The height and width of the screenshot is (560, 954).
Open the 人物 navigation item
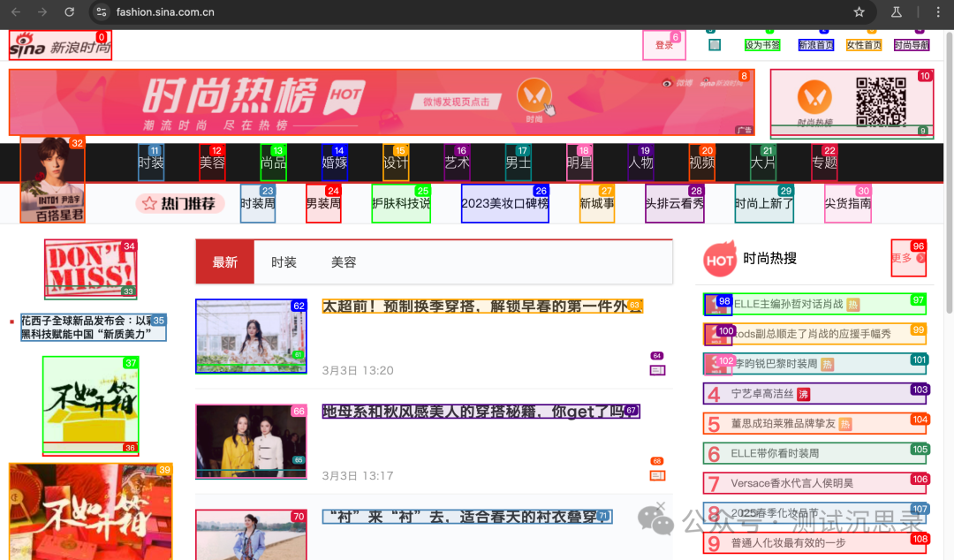pos(640,163)
